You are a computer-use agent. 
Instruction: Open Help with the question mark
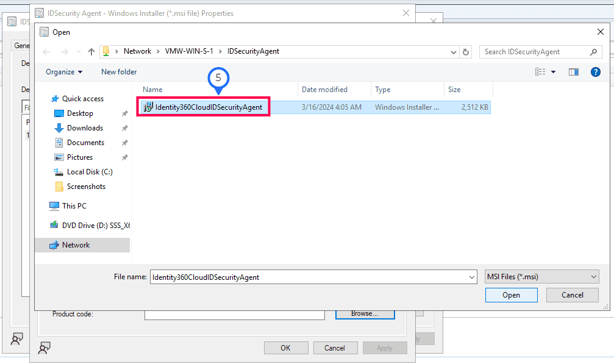click(x=595, y=71)
